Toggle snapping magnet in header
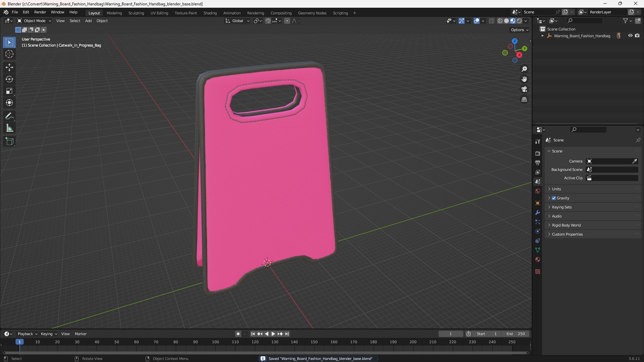The height and width of the screenshot is (362, 644). point(268,21)
